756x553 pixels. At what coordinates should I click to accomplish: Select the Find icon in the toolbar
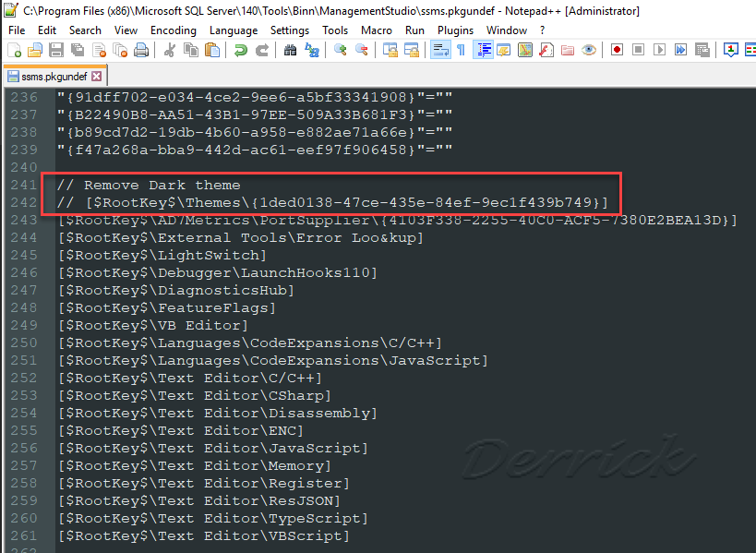pos(290,51)
